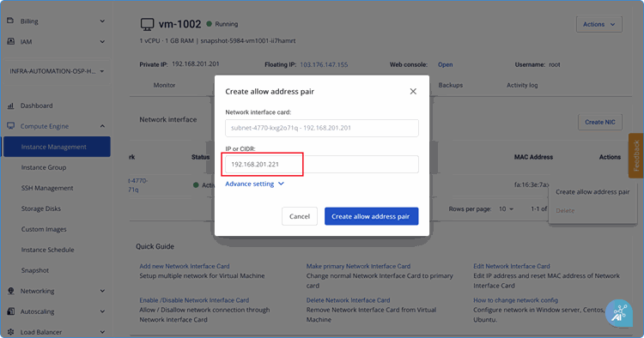Viewport: 644px width, 338px height.
Task: Open the Actions dropdown button
Action: click(x=598, y=24)
